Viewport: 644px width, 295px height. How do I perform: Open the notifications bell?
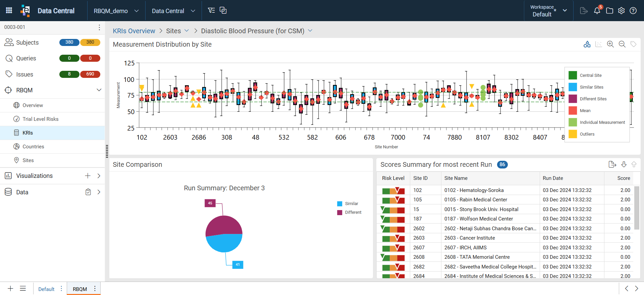point(597,10)
